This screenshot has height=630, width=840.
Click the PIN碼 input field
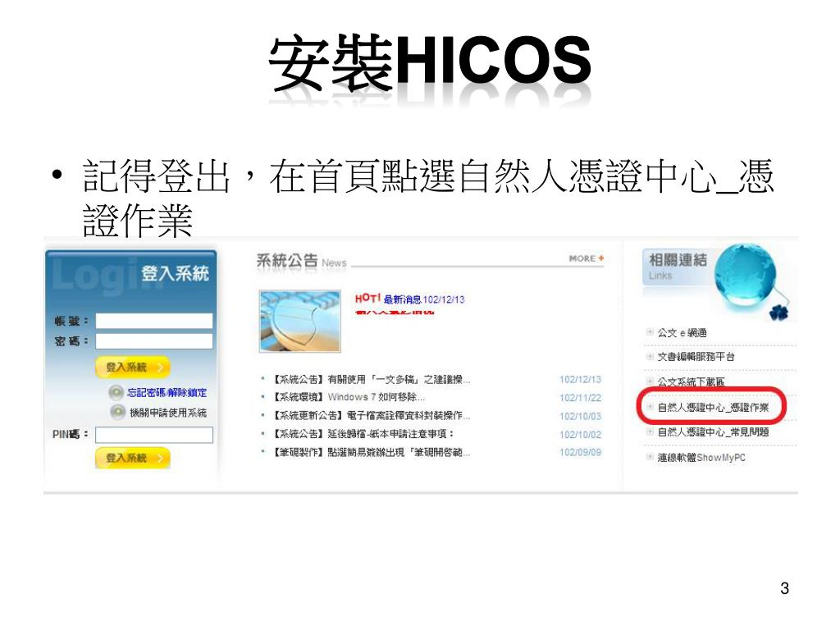(x=153, y=435)
